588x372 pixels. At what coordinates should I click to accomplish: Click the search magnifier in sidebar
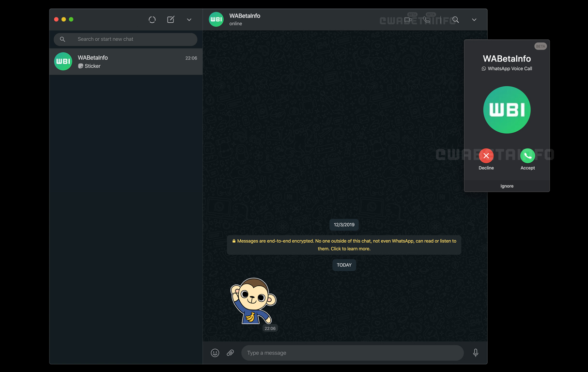62,39
